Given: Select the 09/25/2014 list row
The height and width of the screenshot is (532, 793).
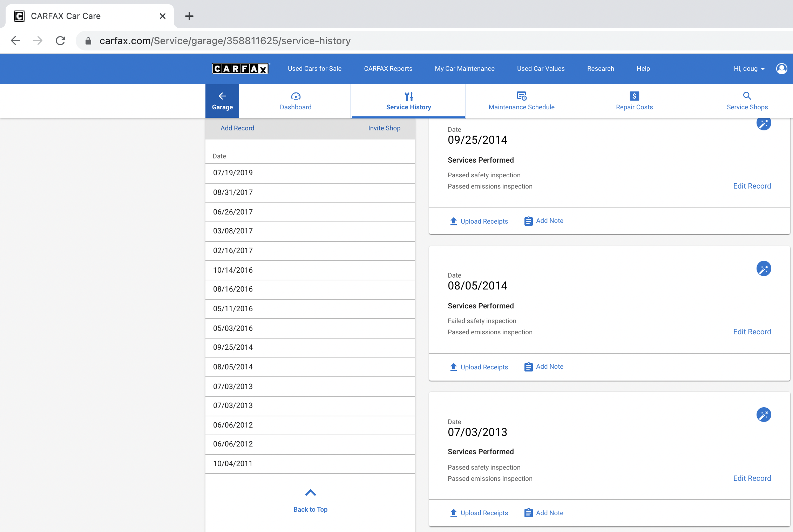Looking at the screenshot, I should pos(310,348).
